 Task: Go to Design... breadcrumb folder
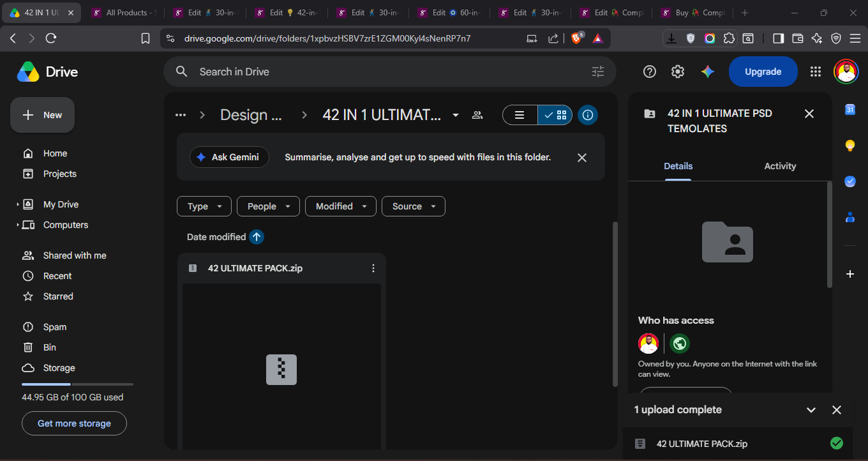pos(251,115)
